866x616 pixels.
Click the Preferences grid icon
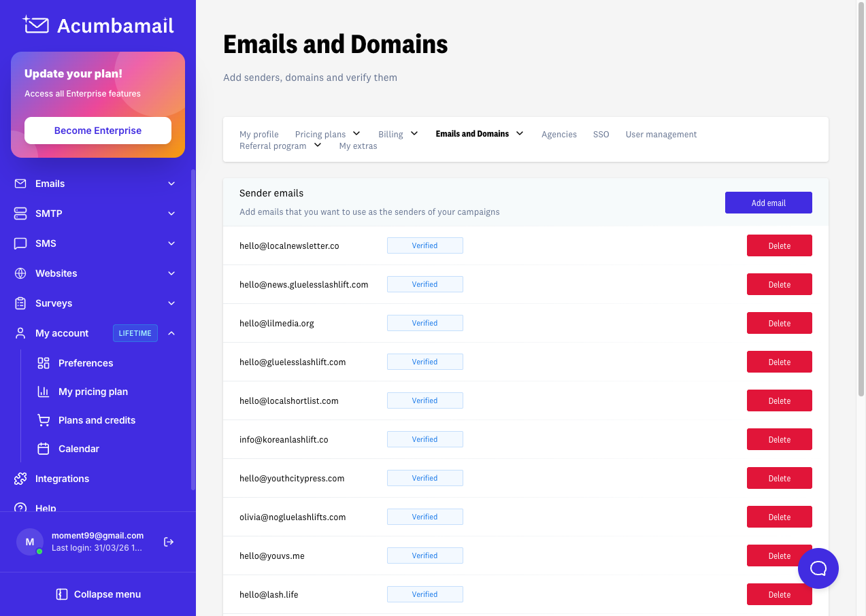[x=44, y=362]
